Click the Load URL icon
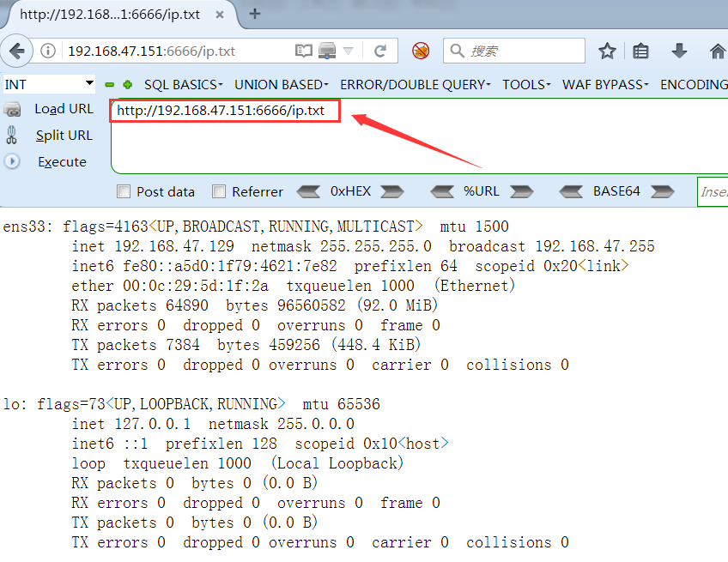Screen dimensions: 728x562 pyautogui.click(x=12, y=110)
